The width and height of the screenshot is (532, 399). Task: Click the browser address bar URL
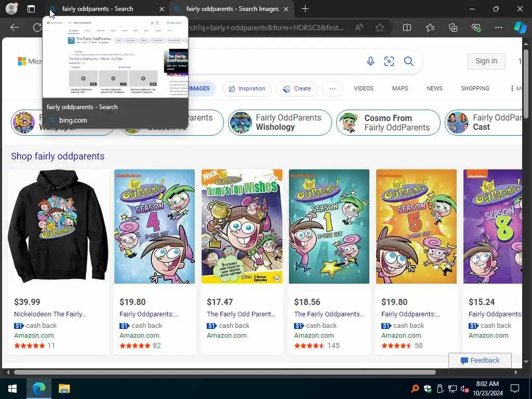pos(266,28)
